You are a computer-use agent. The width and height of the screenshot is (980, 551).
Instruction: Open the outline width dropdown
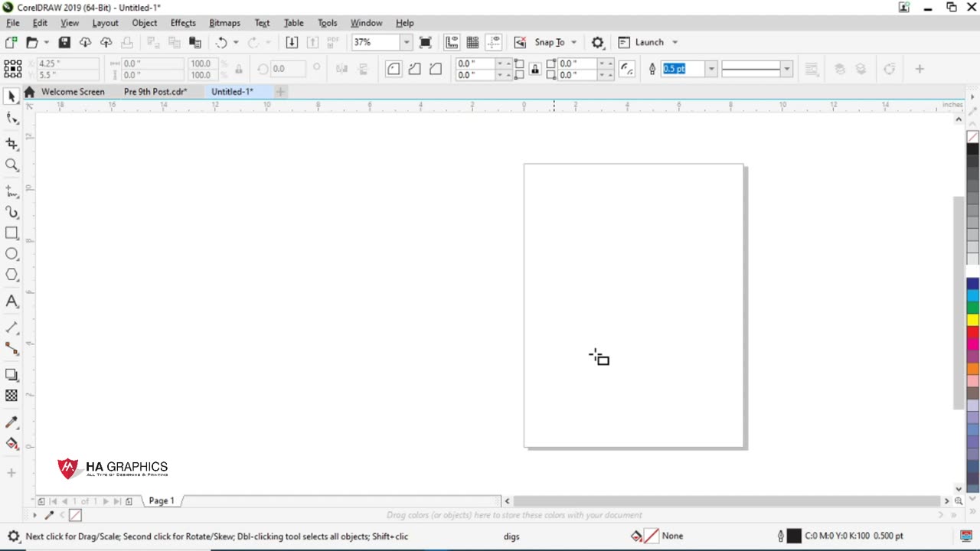[711, 69]
